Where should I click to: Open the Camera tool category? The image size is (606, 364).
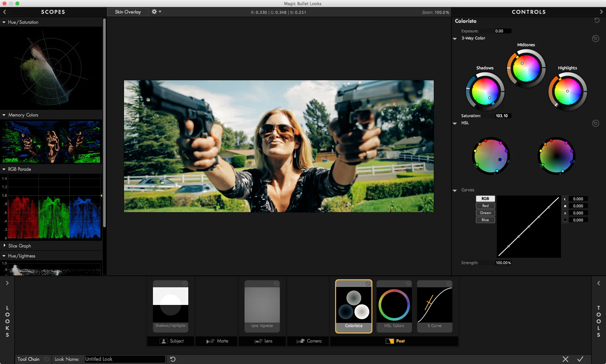[x=309, y=341]
